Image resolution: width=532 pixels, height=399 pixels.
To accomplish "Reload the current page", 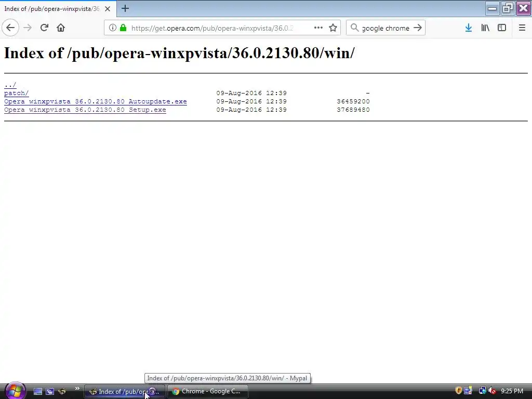I will click(x=44, y=28).
